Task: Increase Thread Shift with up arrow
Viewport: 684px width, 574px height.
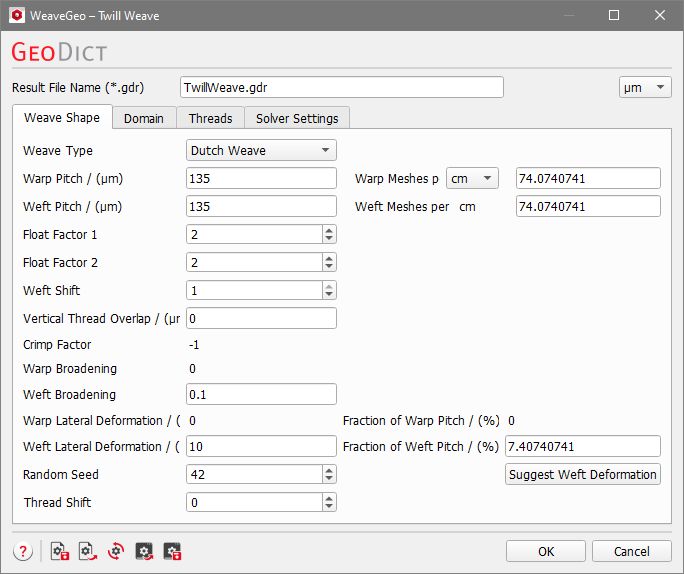Action: pos(329,498)
